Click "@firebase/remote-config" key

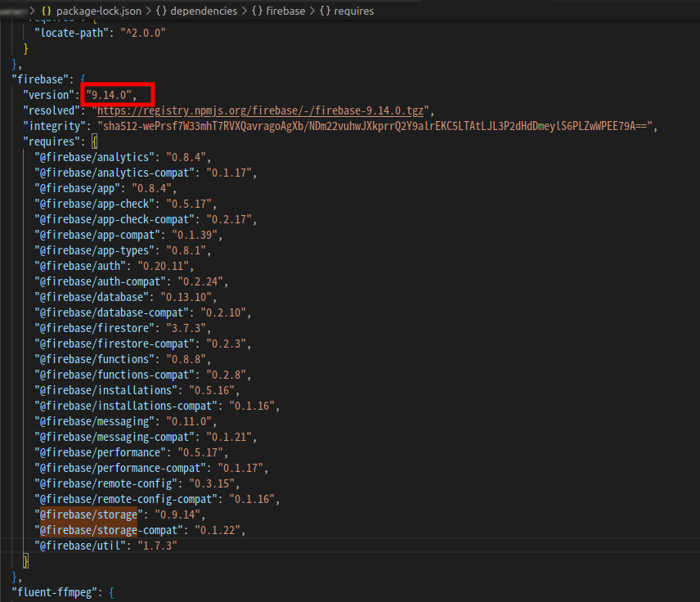tap(105, 483)
